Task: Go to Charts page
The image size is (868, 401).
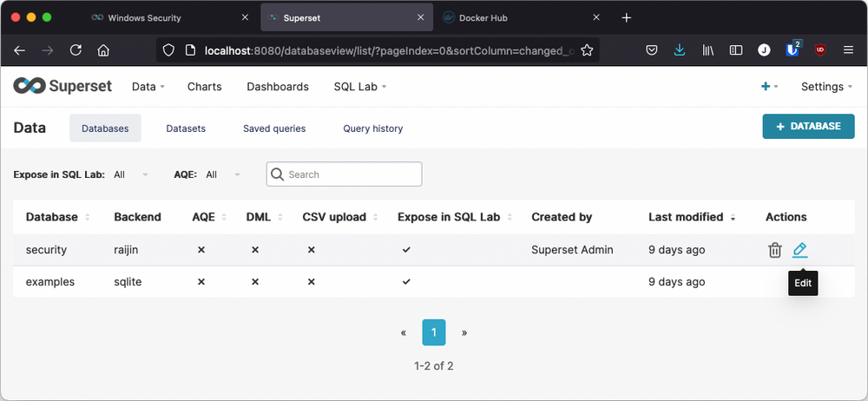Action: click(x=204, y=87)
